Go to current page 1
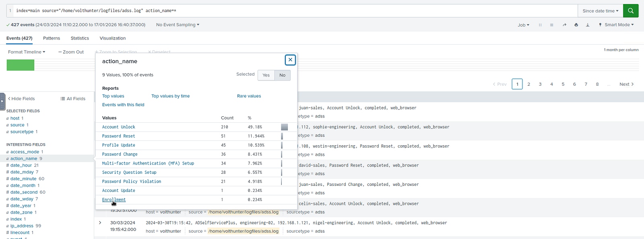Image resolution: width=644 pixels, height=239 pixels. 517,84
